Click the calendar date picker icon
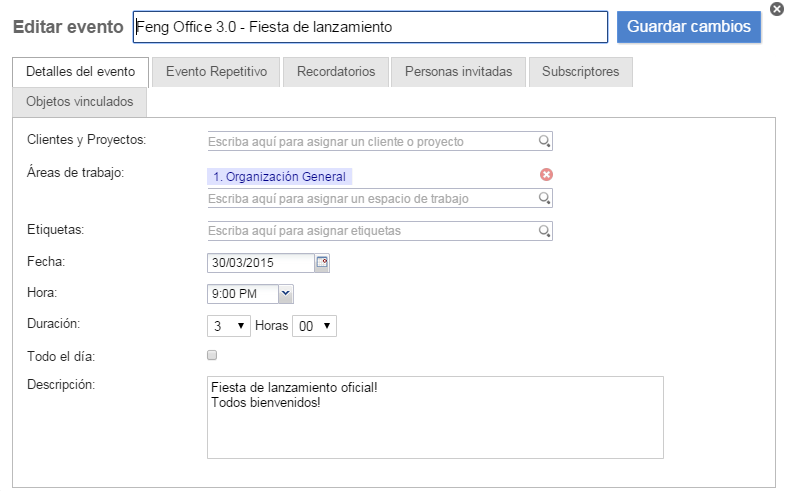Image resolution: width=785 pixels, height=491 pixels. (322, 262)
